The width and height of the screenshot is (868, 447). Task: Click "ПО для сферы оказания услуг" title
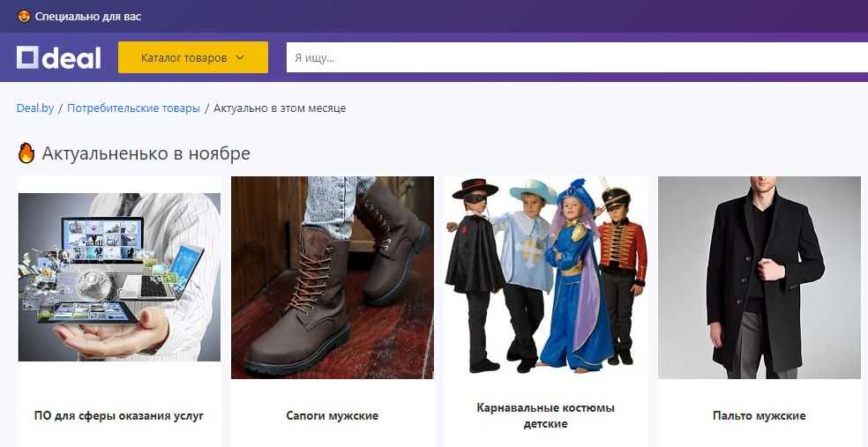pos(119,415)
